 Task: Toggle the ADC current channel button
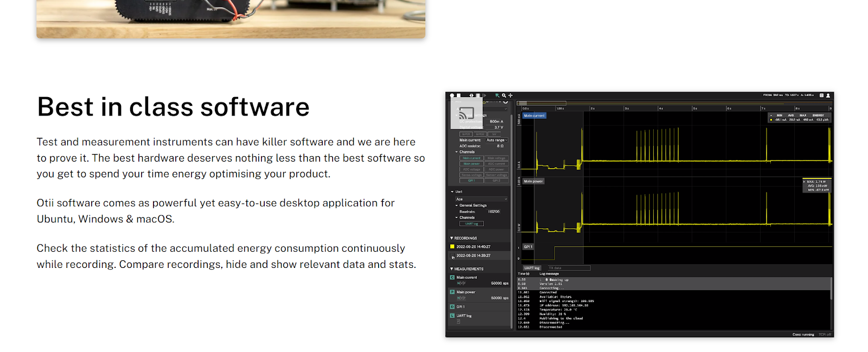(x=496, y=164)
